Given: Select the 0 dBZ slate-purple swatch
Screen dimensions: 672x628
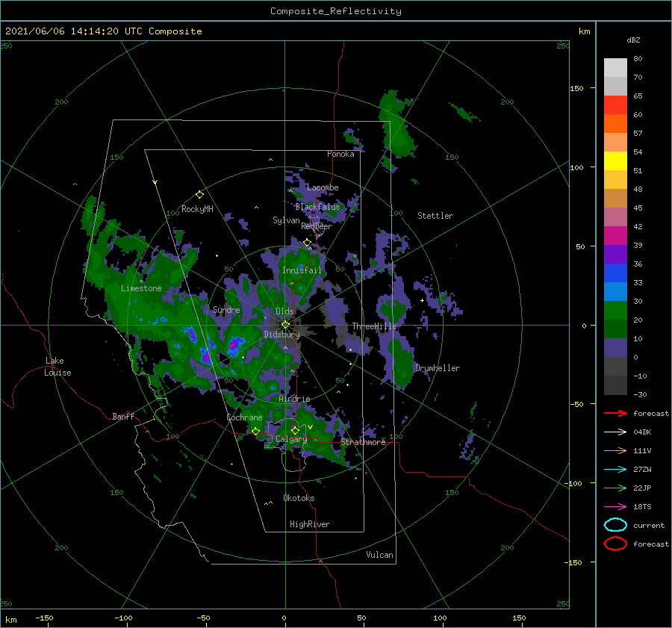Looking at the screenshot, I should [615, 348].
